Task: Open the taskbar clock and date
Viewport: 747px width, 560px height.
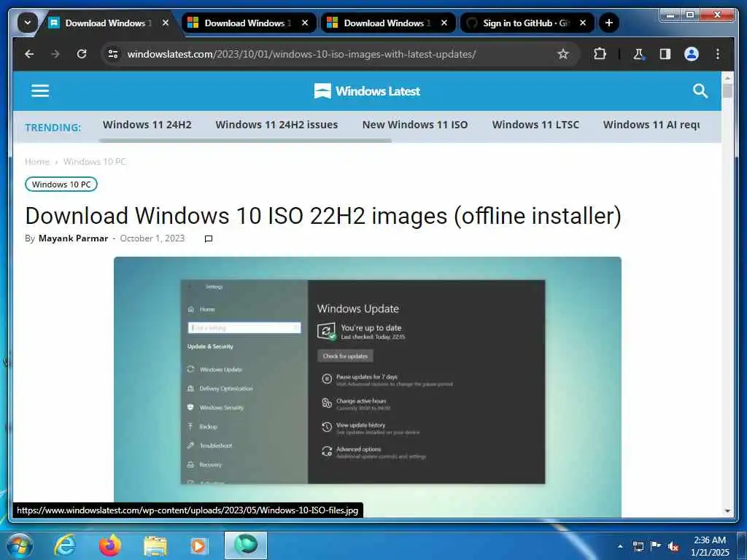Action: coord(710,546)
